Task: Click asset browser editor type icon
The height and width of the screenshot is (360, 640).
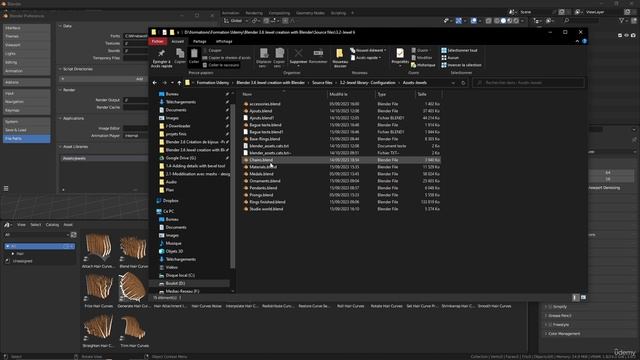Action: coord(7,225)
